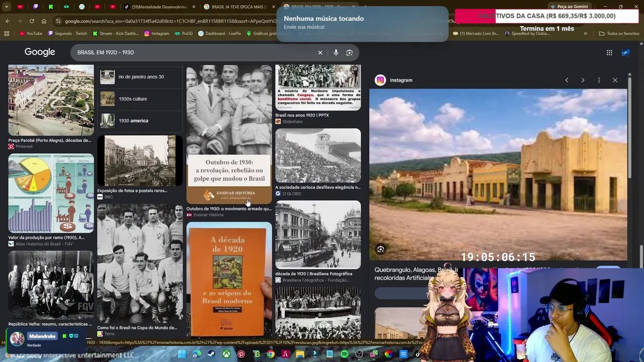Open the Todos os favoritos folder
Screen dimensions: 644x362
point(619,34)
